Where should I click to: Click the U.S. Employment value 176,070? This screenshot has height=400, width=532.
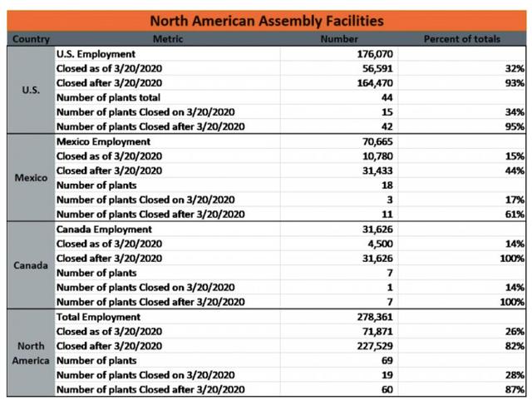tap(375, 54)
